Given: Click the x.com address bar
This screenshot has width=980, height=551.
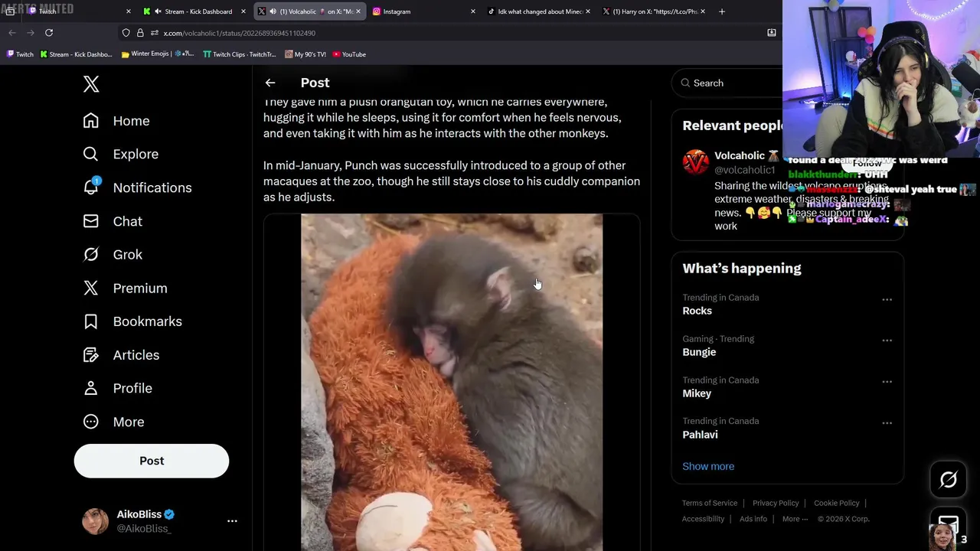Looking at the screenshot, I should tap(452, 33).
